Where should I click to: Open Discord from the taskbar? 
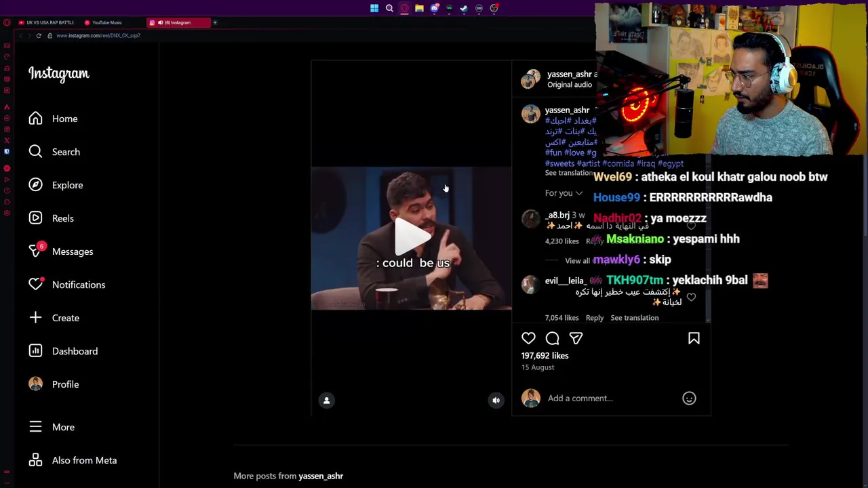tap(434, 8)
